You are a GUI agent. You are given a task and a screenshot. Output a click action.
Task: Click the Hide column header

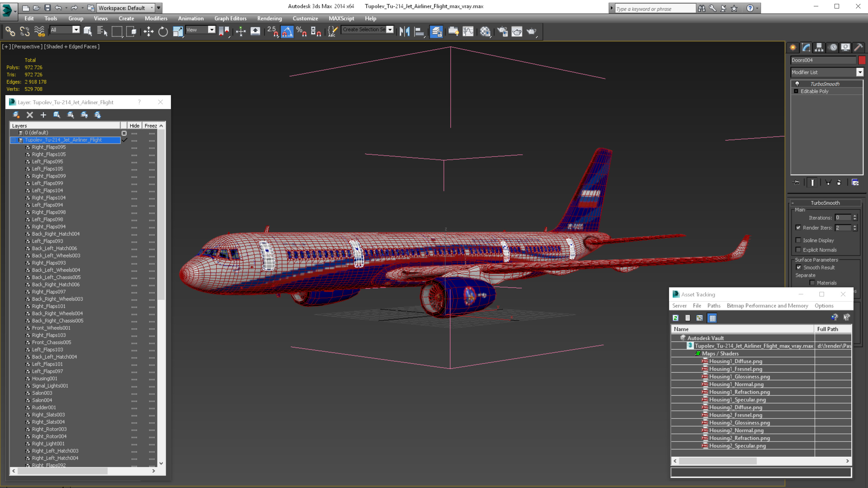(134, 126)
